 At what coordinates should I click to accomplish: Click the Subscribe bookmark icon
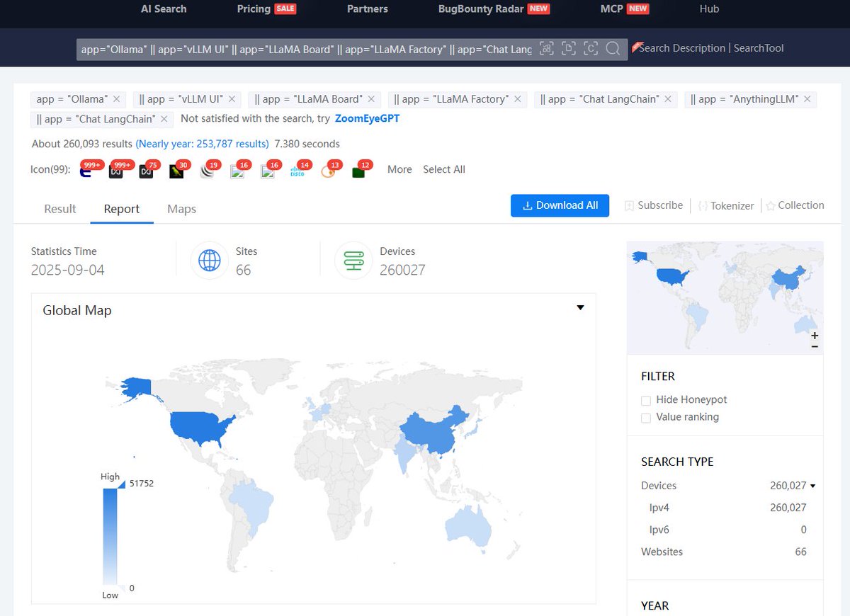tap(630, 205)
